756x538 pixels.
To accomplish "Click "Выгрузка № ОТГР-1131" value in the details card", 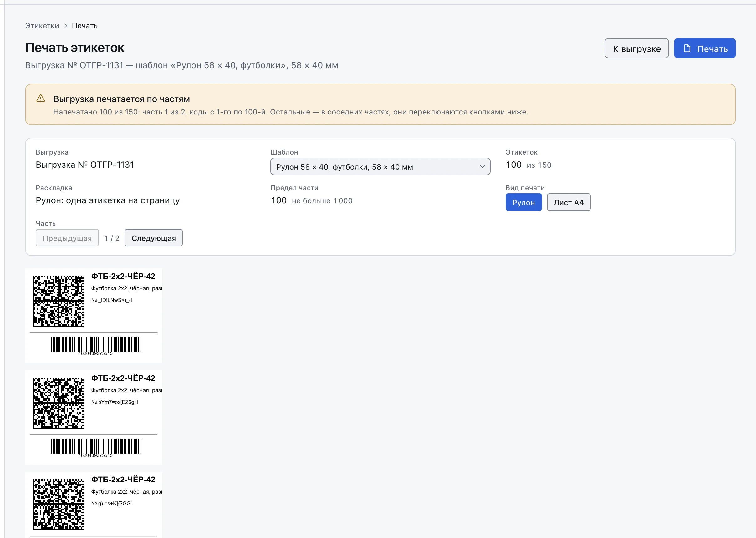I will [85, 165].
